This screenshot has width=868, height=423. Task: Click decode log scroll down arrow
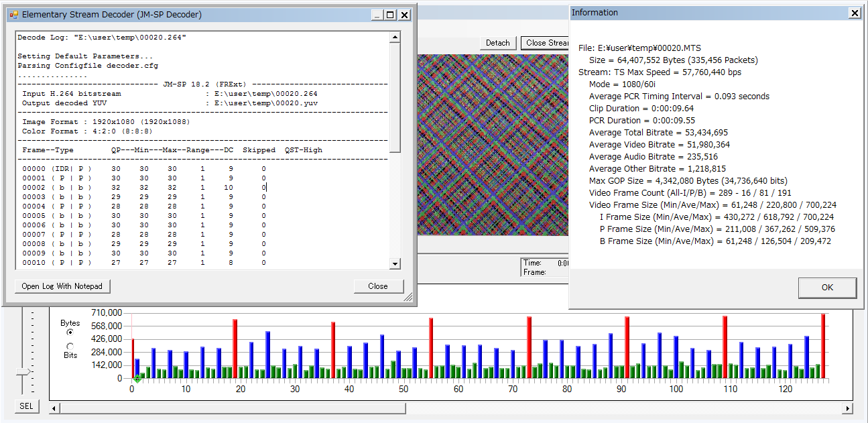(x=395, y=264)
